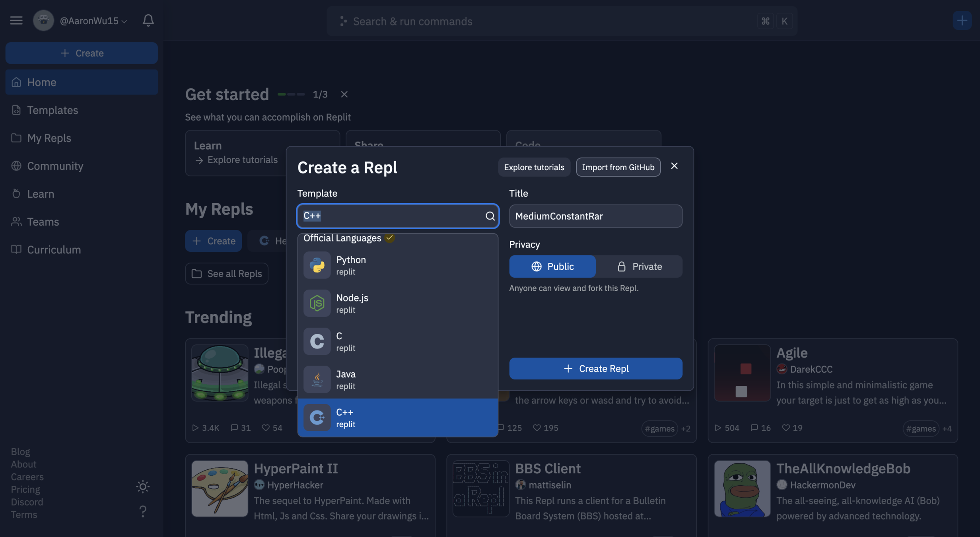Image resolution: width=980 pixels, height=537 pixels.
Task: Click the notifications bell icon
Action: [148, 20]
